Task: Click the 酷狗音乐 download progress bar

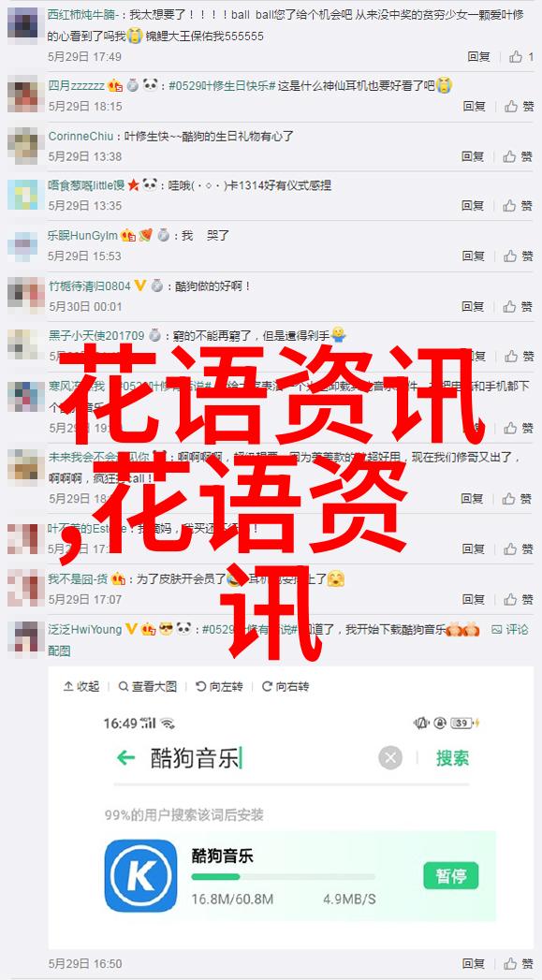Action: (x=284, y=877)
